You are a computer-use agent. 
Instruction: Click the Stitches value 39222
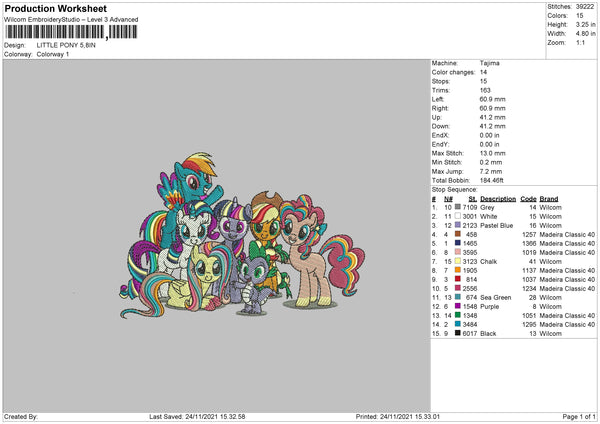(x=585, y=7)
